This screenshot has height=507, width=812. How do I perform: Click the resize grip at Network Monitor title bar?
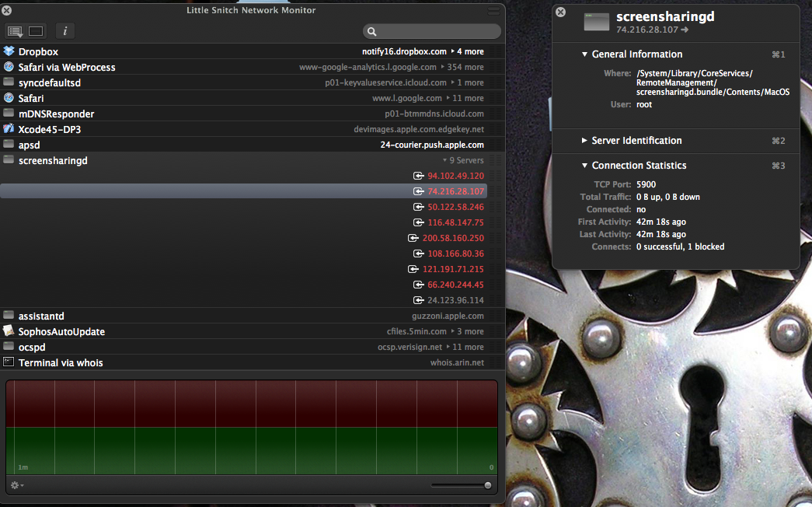pos(494,10)
